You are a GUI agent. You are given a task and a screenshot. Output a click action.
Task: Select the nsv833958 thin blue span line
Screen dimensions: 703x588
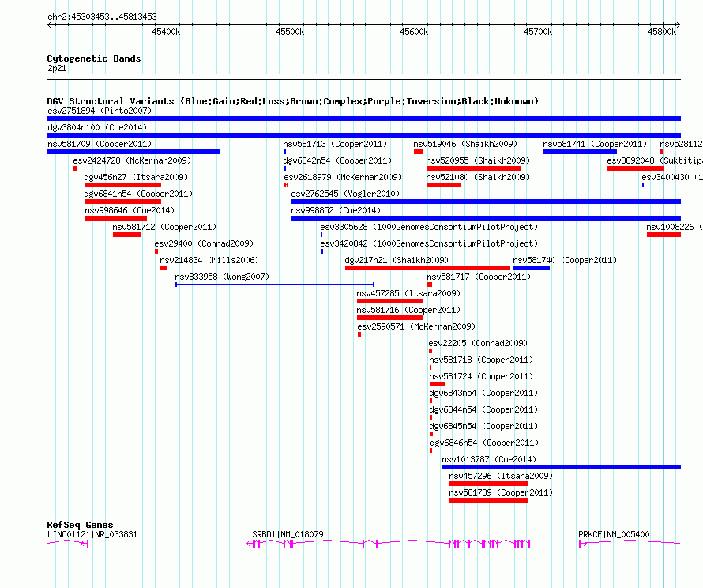(275, 285)
